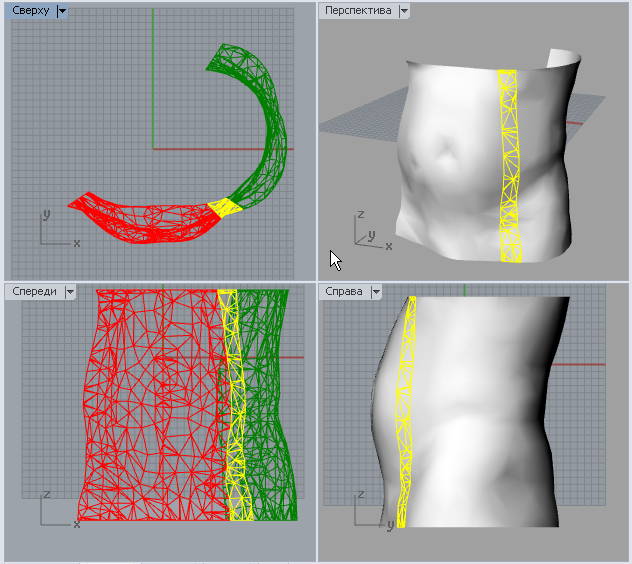Open the Сверху viewport dropdown arrow
The height and width of the screenshot is (564, 632).
click(x=62, y=11)
